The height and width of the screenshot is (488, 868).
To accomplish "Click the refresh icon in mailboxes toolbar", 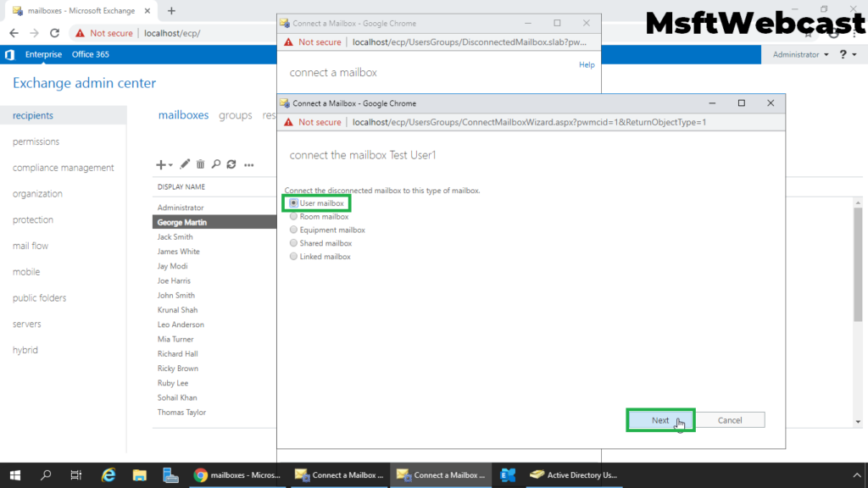I will coord(231,164).
